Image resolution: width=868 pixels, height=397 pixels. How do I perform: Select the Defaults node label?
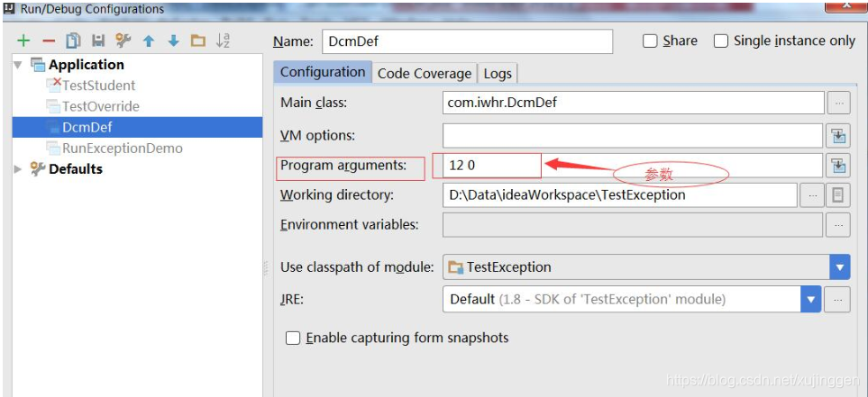coord(76,168)
